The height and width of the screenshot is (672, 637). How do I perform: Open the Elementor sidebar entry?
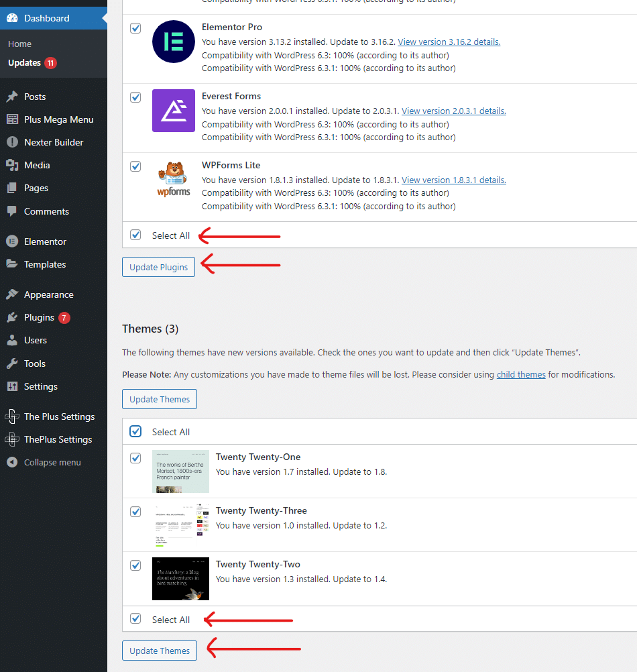pyautogui.click(x=44, y=241)
